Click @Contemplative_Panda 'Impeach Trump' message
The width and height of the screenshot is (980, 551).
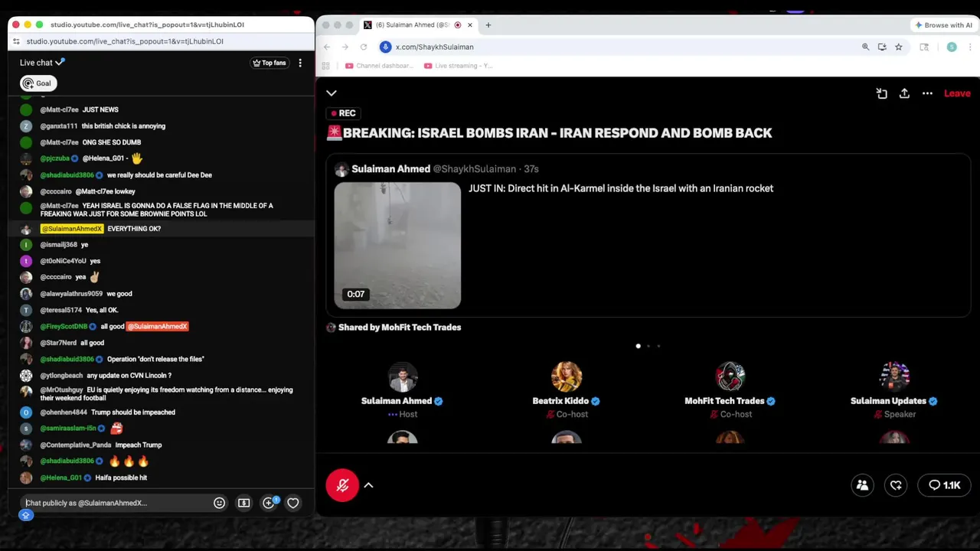[x=161, y=445]
